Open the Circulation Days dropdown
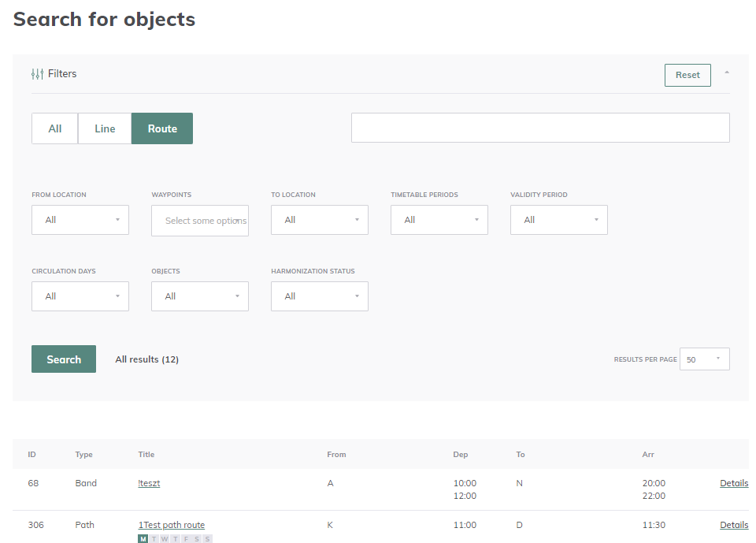This screenshot has width=756, height=543. click(x=80, y=296)
